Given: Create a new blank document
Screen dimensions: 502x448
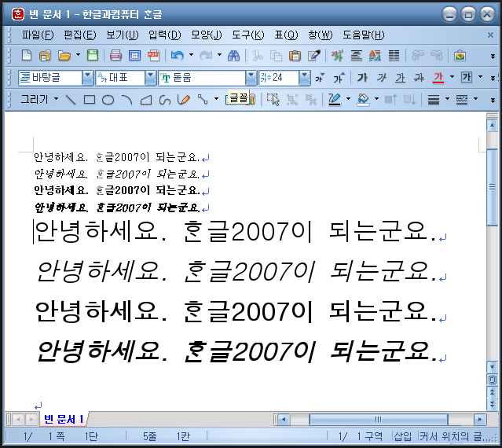Looking at the screenshot, I should click(x=27, y=55).
